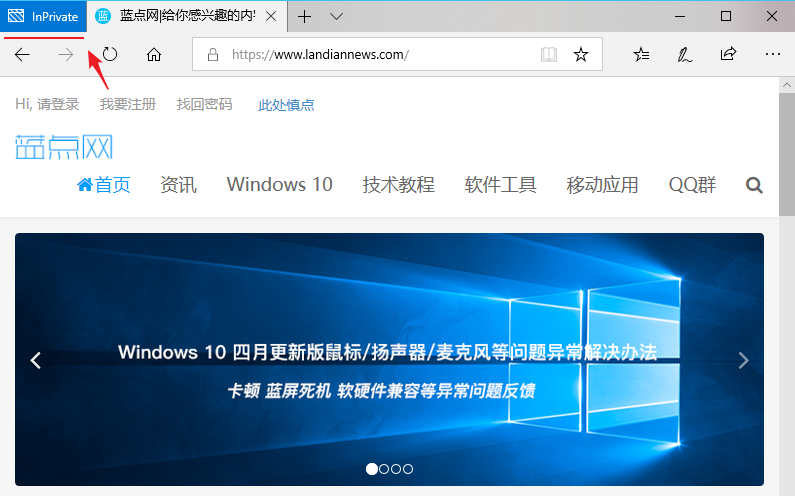Click the forward navigation arrow
The height and width of the screenshot is (496, 795).
[x=65, y=54]
